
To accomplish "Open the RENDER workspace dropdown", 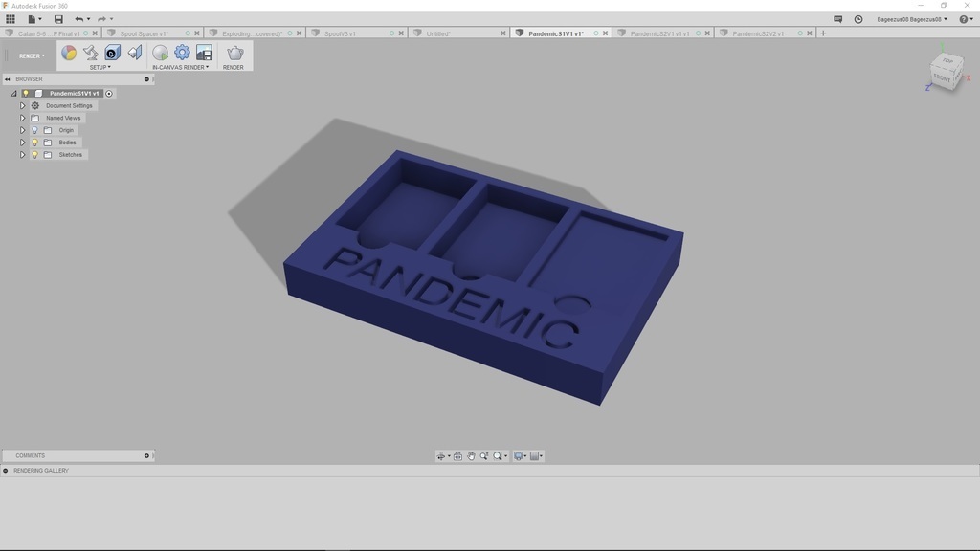I will coord(32,56).
